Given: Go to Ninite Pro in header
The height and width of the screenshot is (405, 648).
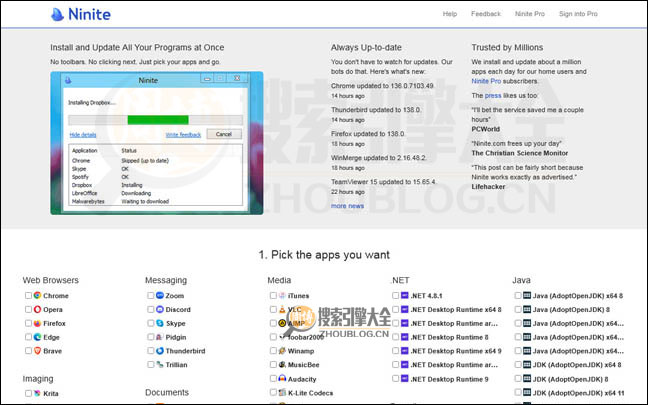Looking at the screenshot, I should (529, 14).
